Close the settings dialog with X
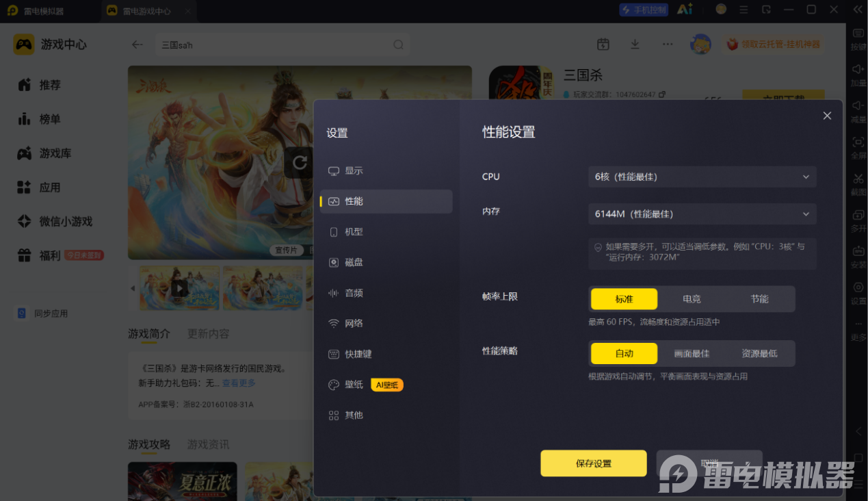This screenshot has width=868, height=501. click(x=827, y=116)
